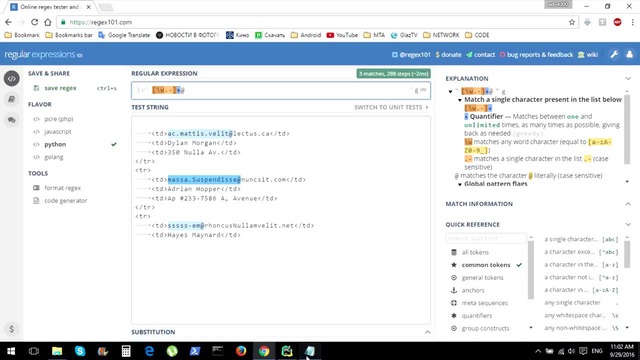Viewport: 640px width, 360px height.
Task: Click the Windows Start button
Action: 11,351
